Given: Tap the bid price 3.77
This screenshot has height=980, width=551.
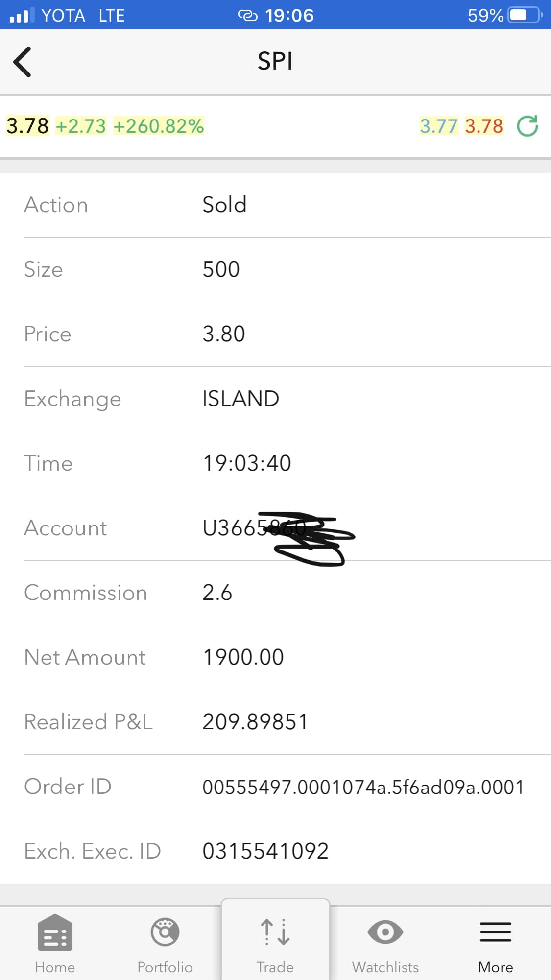Looking at the screenshot, I should point(438,126).
